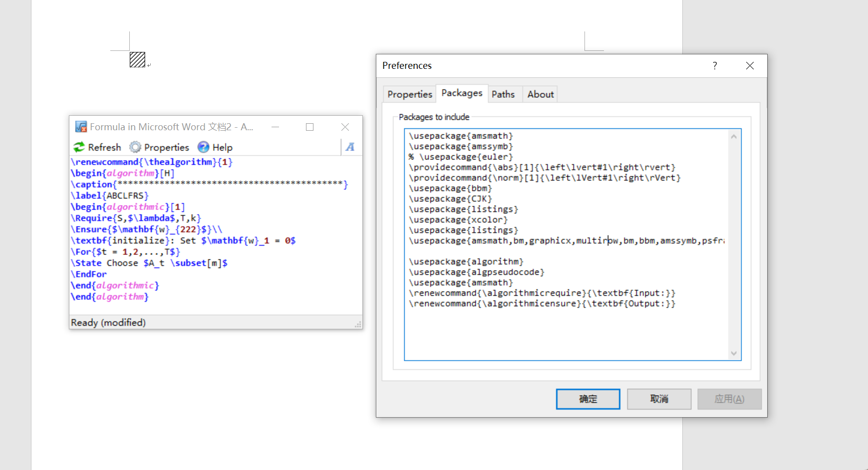The image size is (868, 470).
Task: Minimize the Formula in Microsoft Word window
Action: point(275,127)
